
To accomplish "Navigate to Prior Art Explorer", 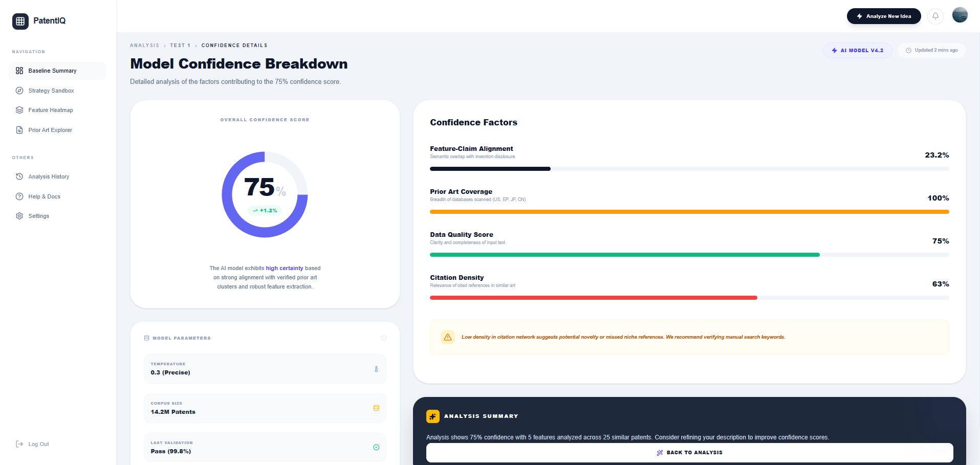I will 57,130.
